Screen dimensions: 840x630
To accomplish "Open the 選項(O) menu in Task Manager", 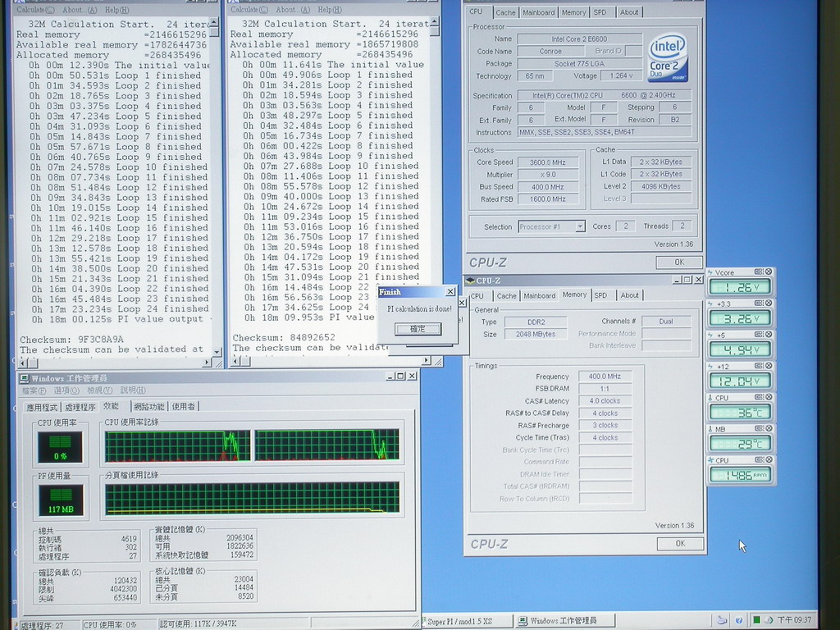I will (67, 390).
